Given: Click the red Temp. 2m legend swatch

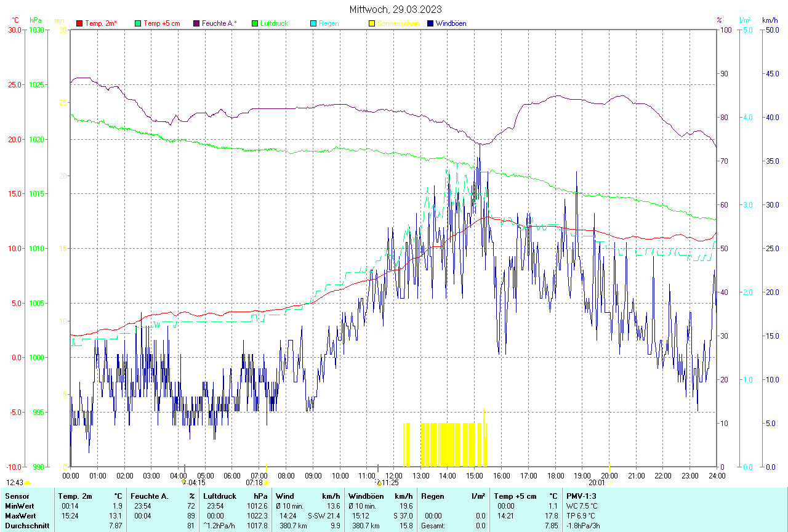Looking at the screenshot, I should tap(79, 23).
